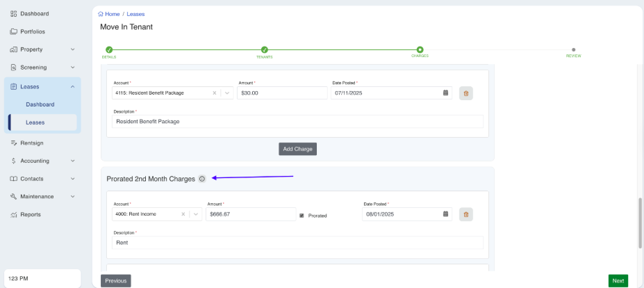Clear the Rent Income account selection
This screenshot has width=644, height=288.
point(183,214)
